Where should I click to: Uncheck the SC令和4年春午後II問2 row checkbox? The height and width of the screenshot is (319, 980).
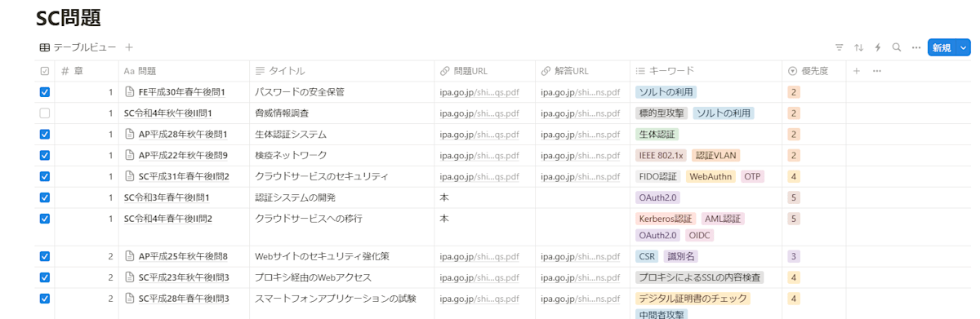click(45, 219)
